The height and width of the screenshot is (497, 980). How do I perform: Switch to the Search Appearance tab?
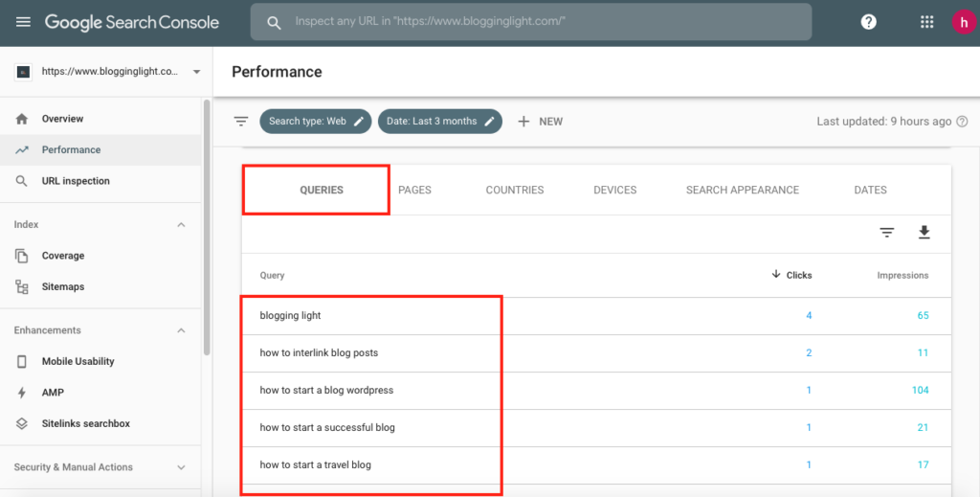743,190
